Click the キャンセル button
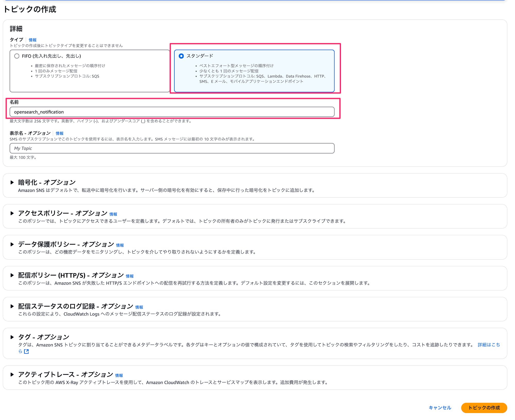Screen dimensions: 515x420 pos(440,408)
